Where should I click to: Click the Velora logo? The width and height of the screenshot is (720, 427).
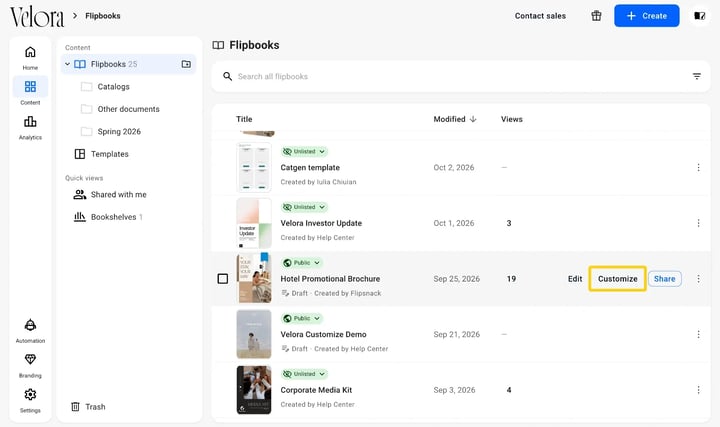(x=37, y=17)
